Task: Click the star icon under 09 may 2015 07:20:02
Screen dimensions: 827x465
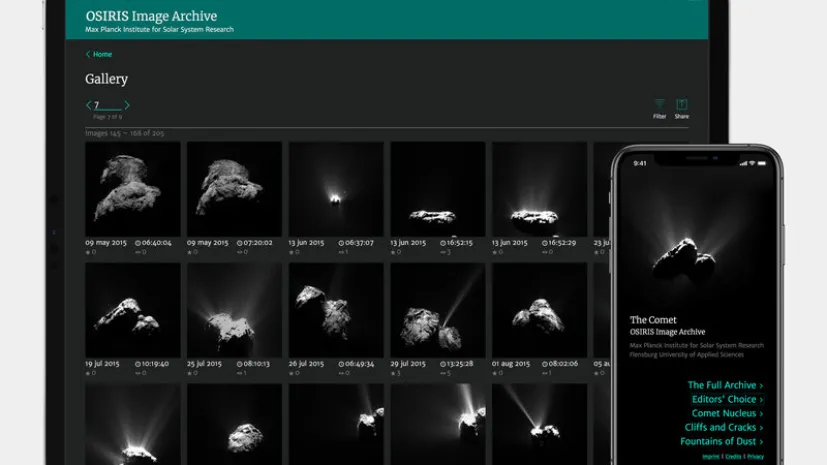Action: pyautogui.click(x=189, y=252)
